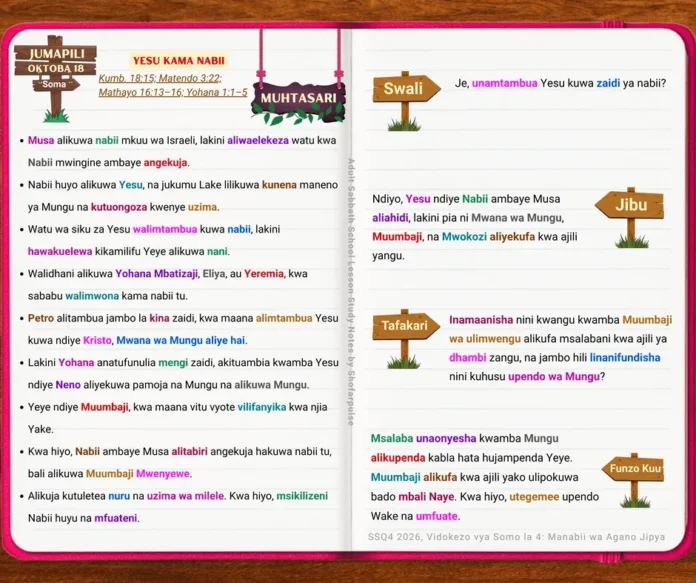The image size is (696, 583).
Task: Click the word "alitabiri"
Action: pos(190,451)
